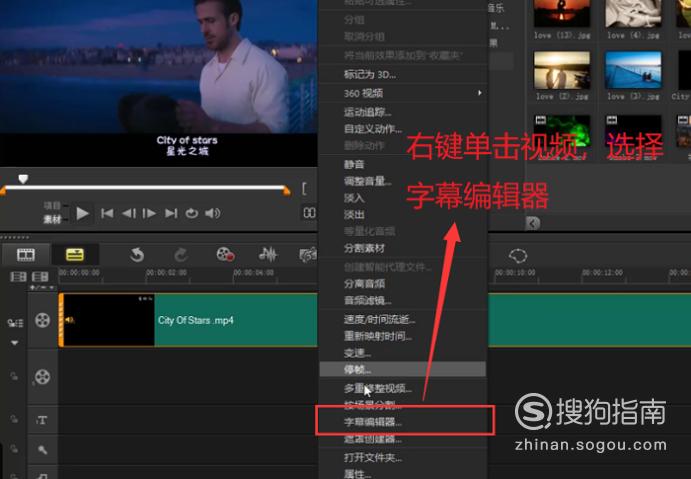The image size is (691, 479).
Task: Collapse the library panel arrow button
Action: point(533,223)
